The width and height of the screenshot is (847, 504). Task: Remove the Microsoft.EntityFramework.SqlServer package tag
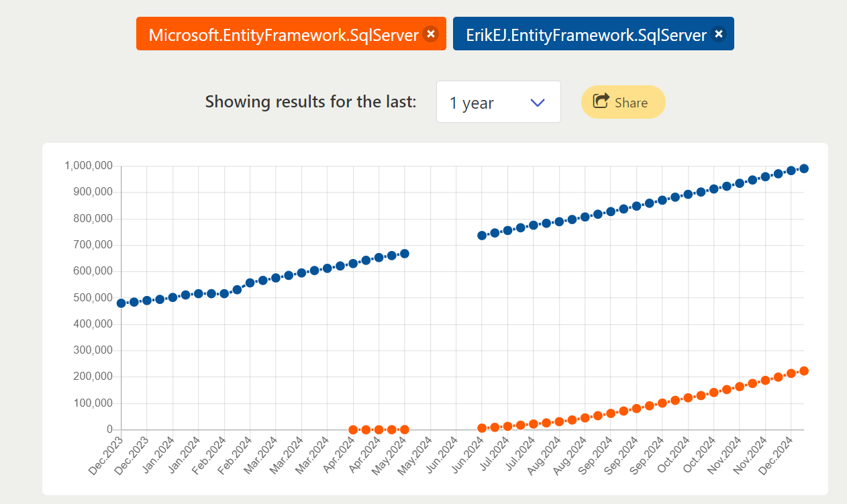coord(431,34)
